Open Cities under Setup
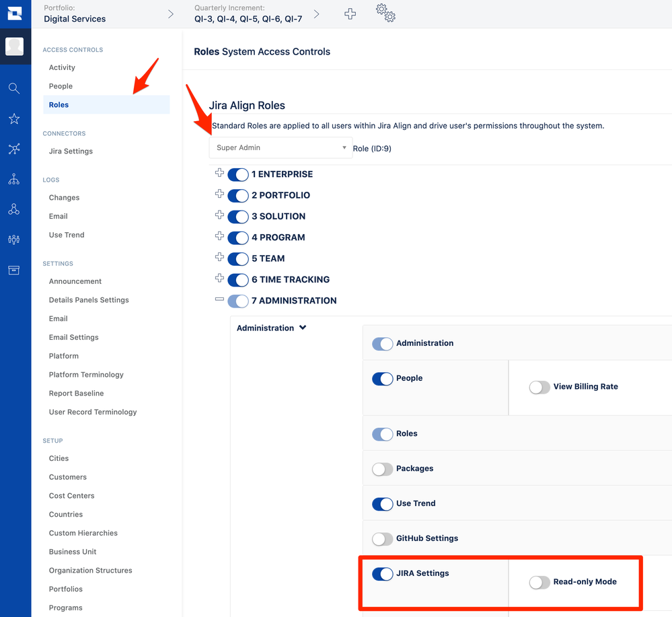Viewport: 672px width, 617px height. (x=59, y=458)
